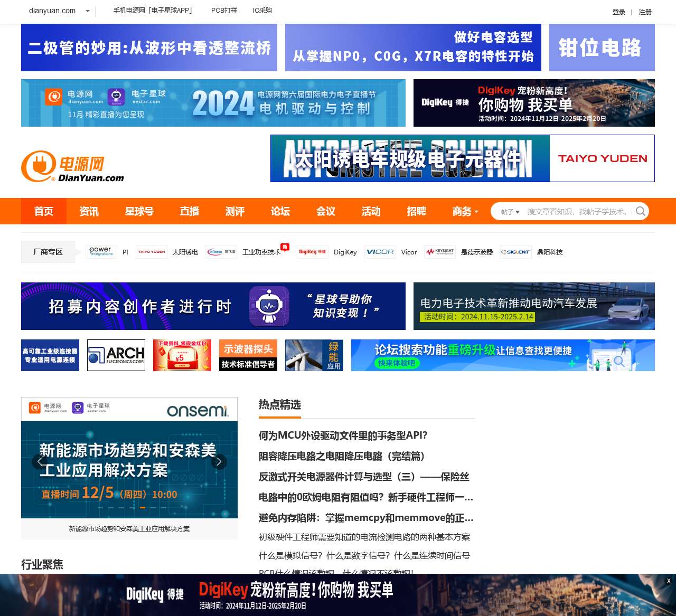Open the 钳位电路 banner
This screenshot has height=616, width=676.
point(602,48)
